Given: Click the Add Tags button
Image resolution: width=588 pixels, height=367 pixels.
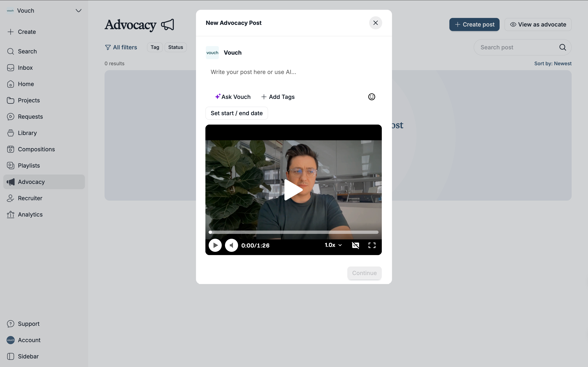Looking at the screenshot, I should pos(278,97).
